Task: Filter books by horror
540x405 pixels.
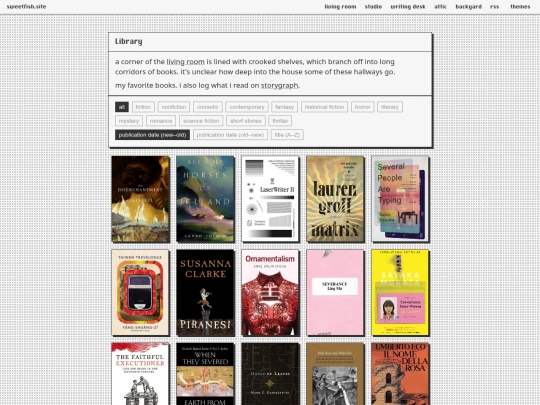Action: coord(363,107)
